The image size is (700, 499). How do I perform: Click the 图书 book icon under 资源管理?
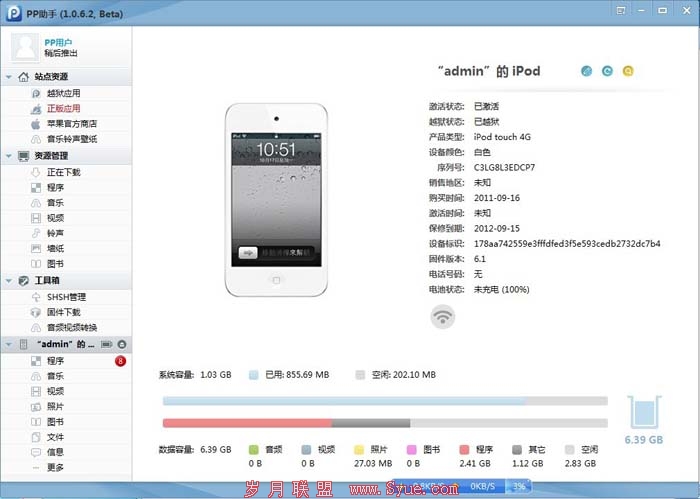coord(36,264)
